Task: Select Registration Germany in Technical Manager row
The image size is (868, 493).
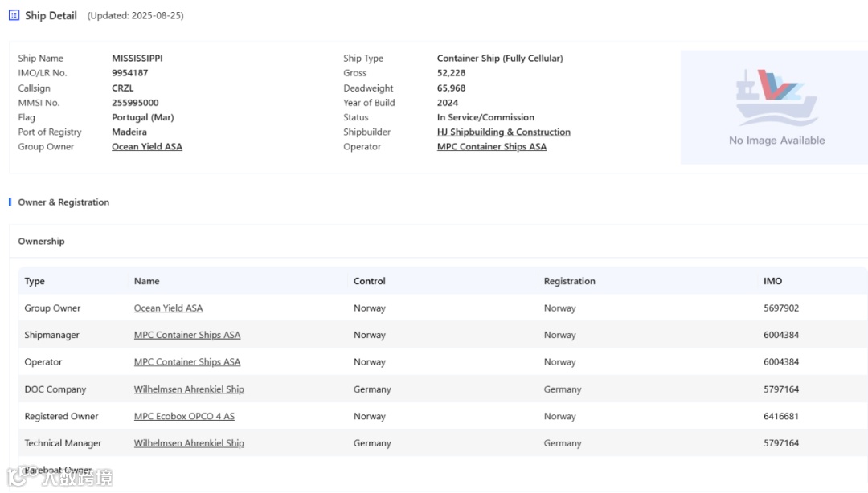Action: 563,444
